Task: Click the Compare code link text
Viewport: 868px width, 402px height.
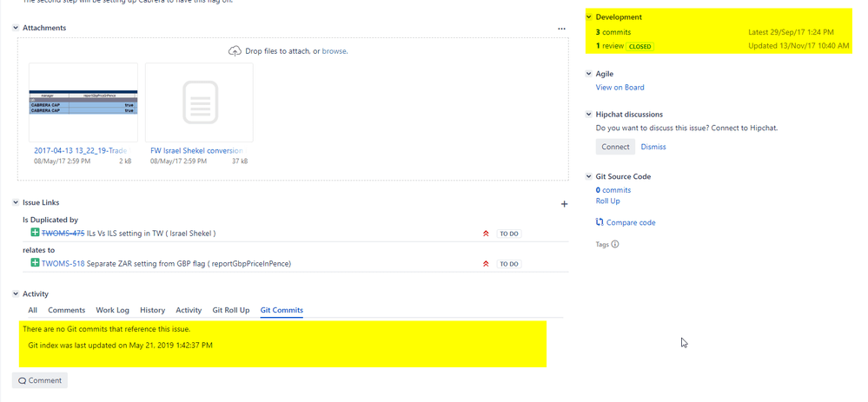Action: (631, 223)
